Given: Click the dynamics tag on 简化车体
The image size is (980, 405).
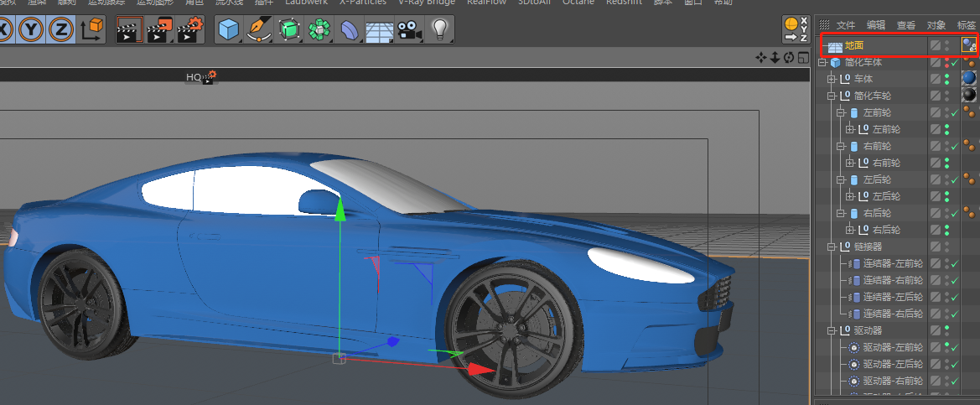Looking at the screenshot, I should (x=969, y=62).
